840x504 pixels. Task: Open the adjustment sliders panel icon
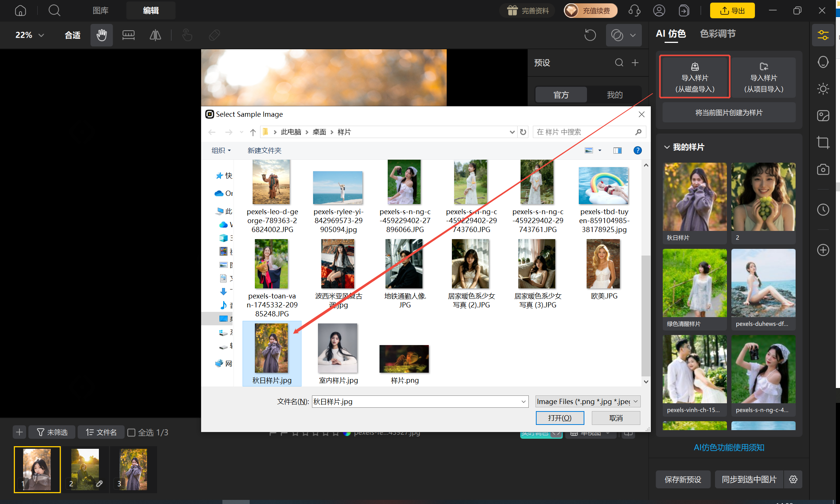pyautogui.click(x=823, y=35)
